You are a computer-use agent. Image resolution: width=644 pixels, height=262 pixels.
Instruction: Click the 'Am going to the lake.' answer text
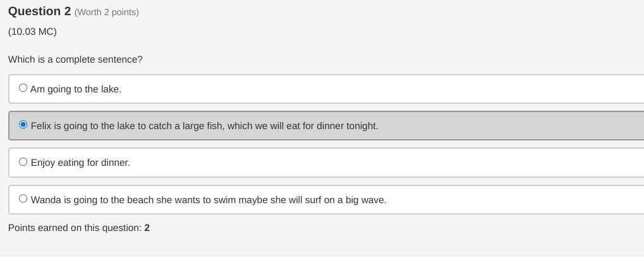[76, 89]
